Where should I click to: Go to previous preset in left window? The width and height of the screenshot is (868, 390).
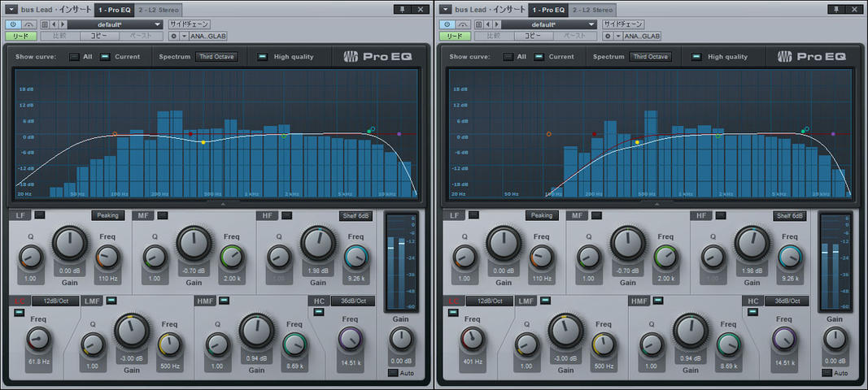[55, 24]
